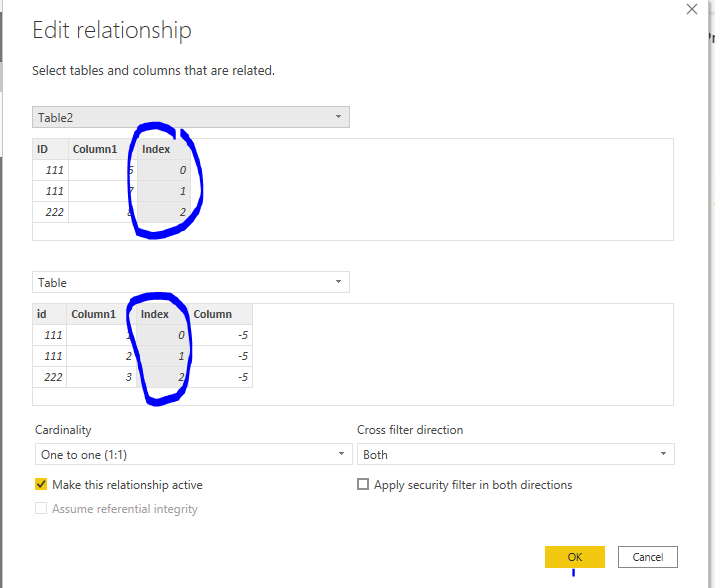This screenshot has width=715, height=588.
Task: Select the Column1 header in the Table preview
Action: [x=101, y=314]
